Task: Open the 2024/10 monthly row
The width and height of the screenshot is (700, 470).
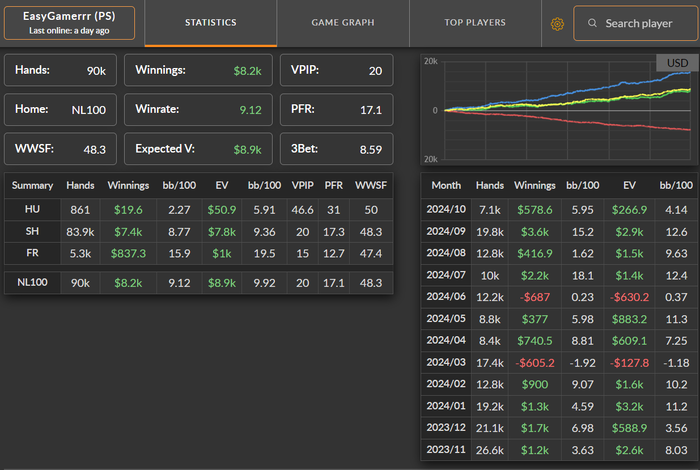Action: tap(559, 209)
